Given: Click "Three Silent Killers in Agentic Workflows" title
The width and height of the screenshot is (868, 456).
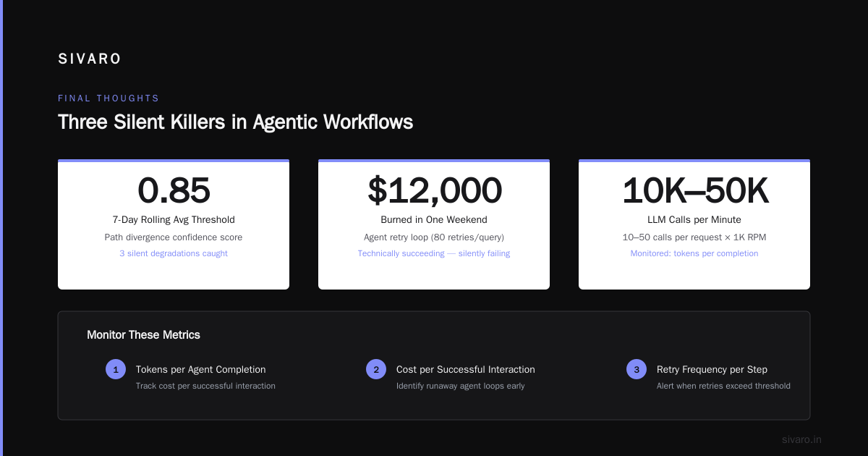Looking at the screenshot, I should click(x=235, y=122).
